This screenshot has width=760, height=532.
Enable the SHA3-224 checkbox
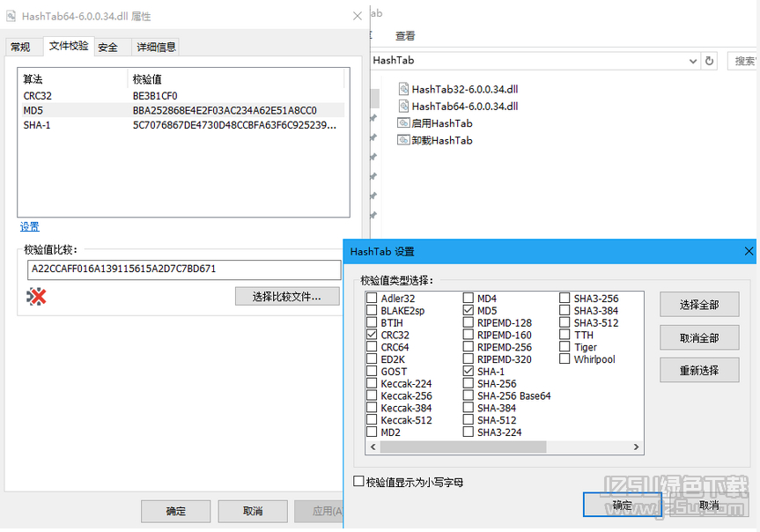click(x=469, y=432)
